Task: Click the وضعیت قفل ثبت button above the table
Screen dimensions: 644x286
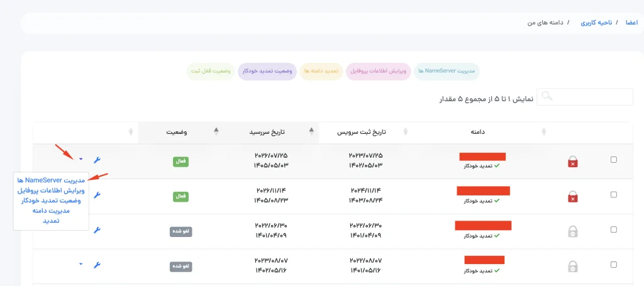Action: coord(211,71)
